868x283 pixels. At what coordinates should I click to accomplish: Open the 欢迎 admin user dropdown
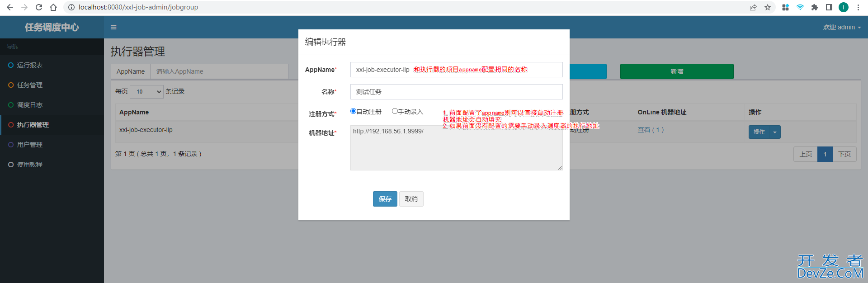[x=842, y=27]
